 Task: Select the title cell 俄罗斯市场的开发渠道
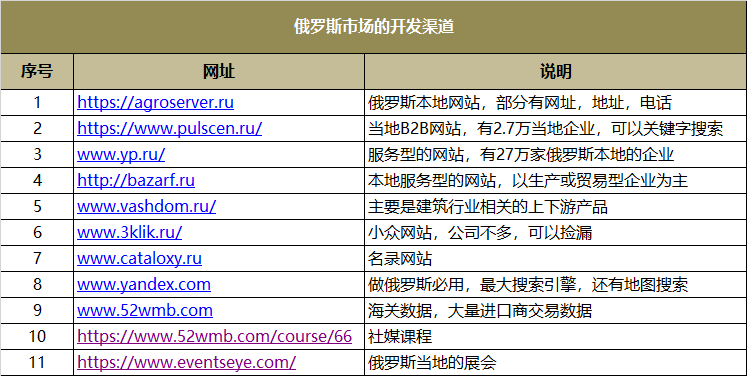(x=374, y=27)
